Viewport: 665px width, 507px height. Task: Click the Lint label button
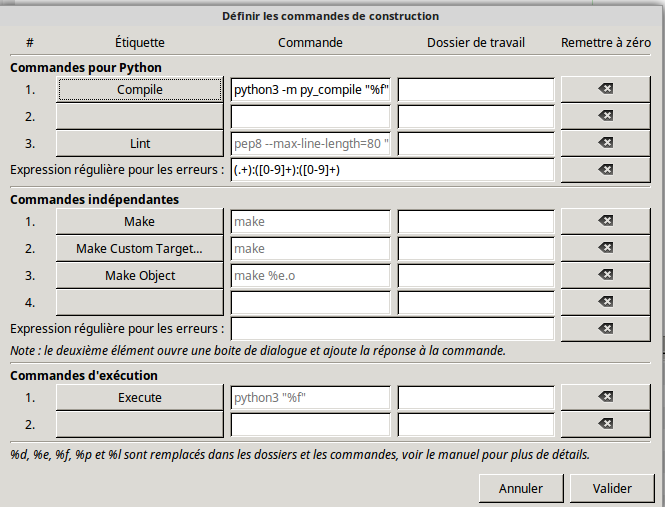point(139,143)
